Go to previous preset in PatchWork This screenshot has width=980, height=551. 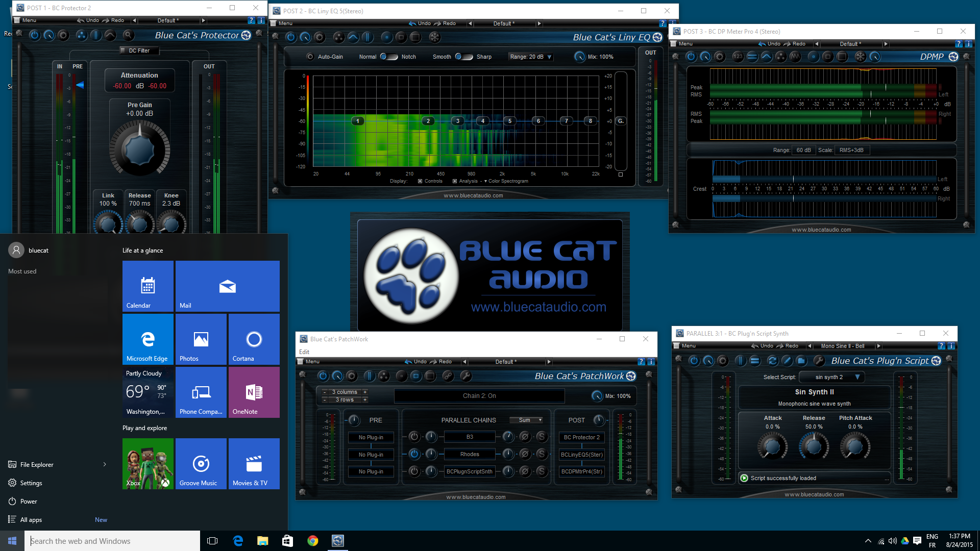pyautogui.click(x=464, y=362)
